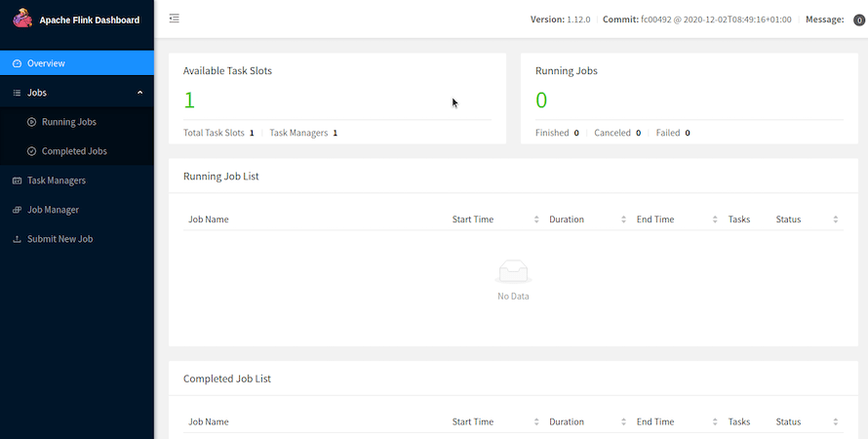
Task: Click the Job Manager sidebar icon
Action: 17,210
